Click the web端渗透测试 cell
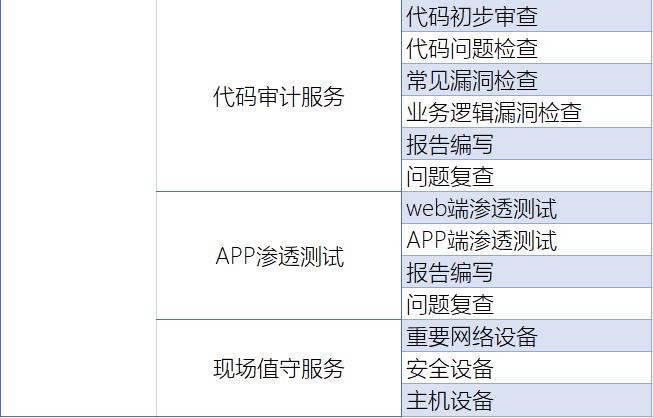Viewport: 653px width, 418px height. coord(527,208)
